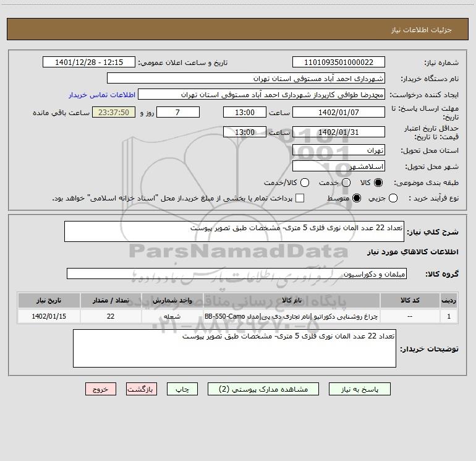Choose the جزیی purchase process option
The height and width of the screenshot is (461, 476).
coord(393,199)
